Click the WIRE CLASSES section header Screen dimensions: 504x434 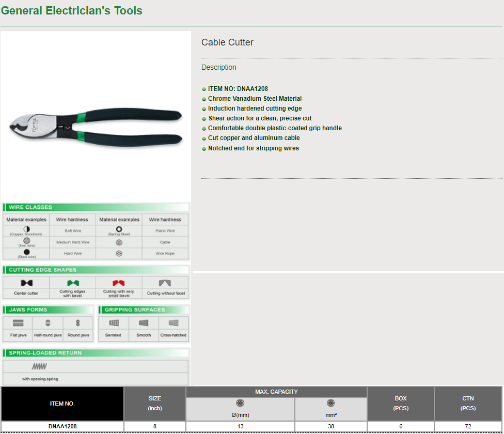[30, 207]
